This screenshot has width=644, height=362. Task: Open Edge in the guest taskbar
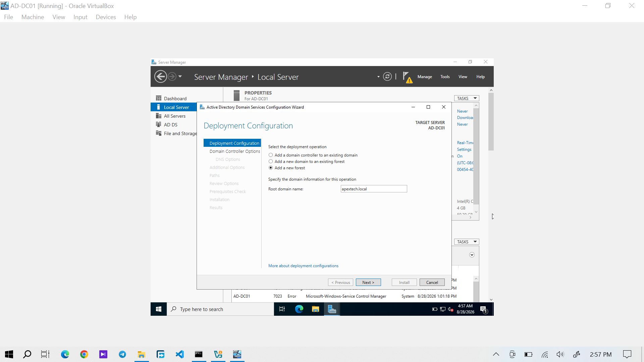click(x=299, y=309)
